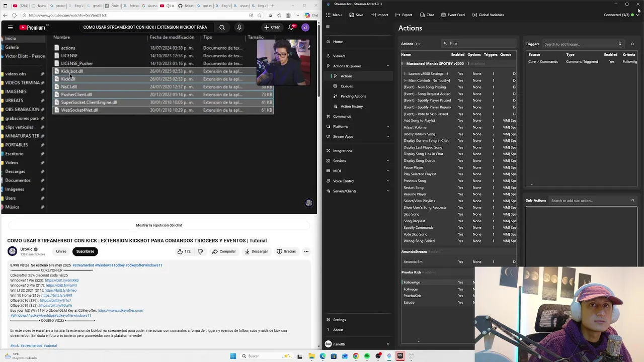
Task: Click the Actions Filter input field
Action: click(x=479, y=44)
